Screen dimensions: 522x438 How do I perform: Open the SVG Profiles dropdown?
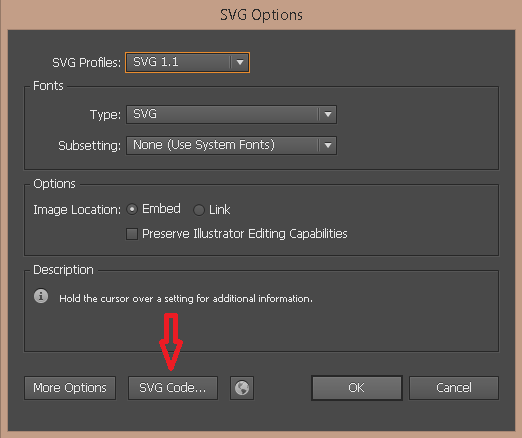pyautogui.click(x=187, y=62)
